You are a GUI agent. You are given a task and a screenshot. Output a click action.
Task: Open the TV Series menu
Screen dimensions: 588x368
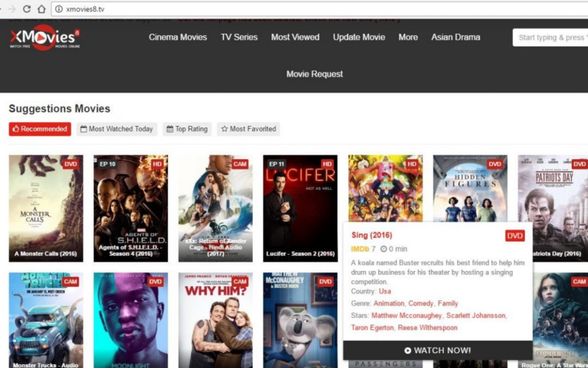point(239,38)
